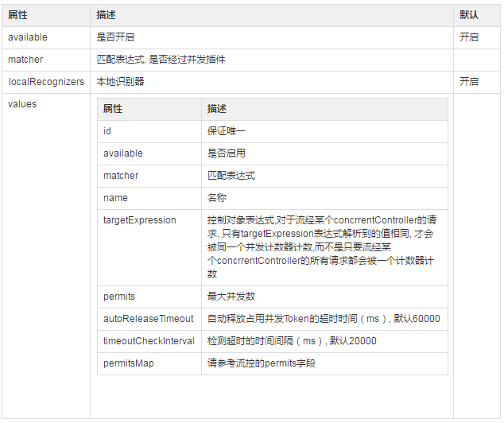
Task: Select the '检测超时的时间间隔' description
Action: point(292,341)
